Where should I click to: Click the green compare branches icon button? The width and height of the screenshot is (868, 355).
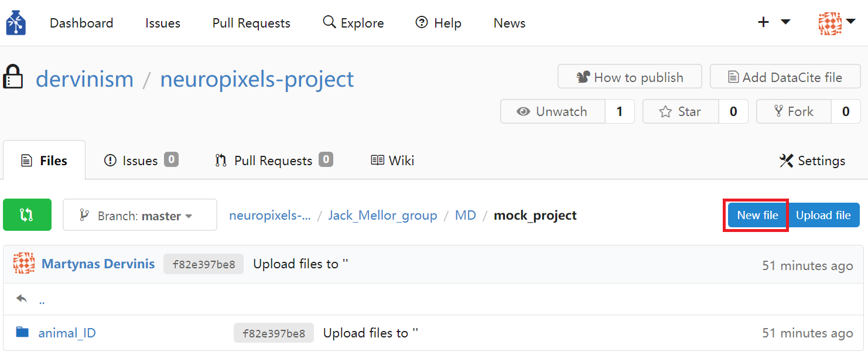pos(27,215)
